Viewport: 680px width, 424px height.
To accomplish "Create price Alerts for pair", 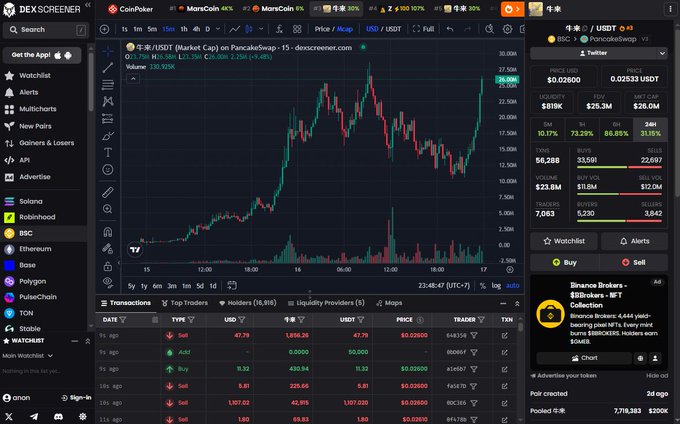I will tap(634, 241).
